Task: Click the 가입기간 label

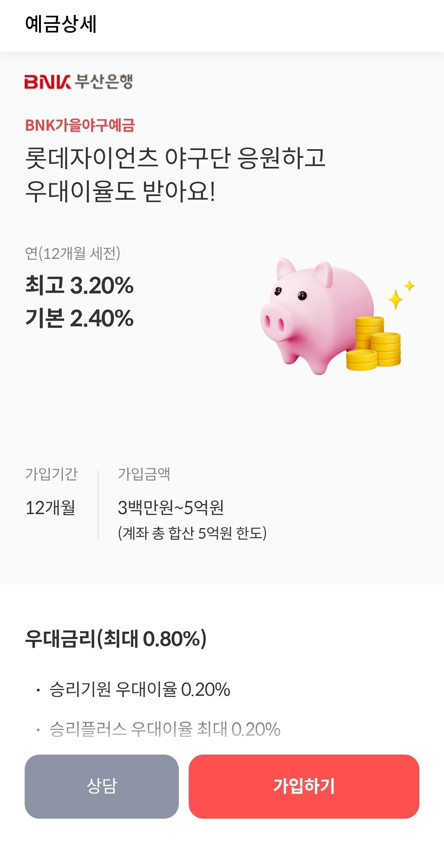Action: (x=51, y=474)
